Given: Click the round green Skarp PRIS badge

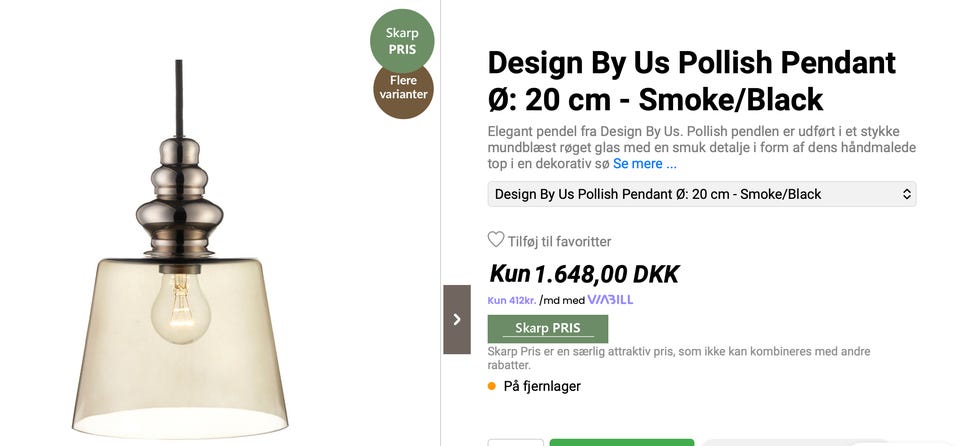Looking at the screenshot, I should coord(402,41).
